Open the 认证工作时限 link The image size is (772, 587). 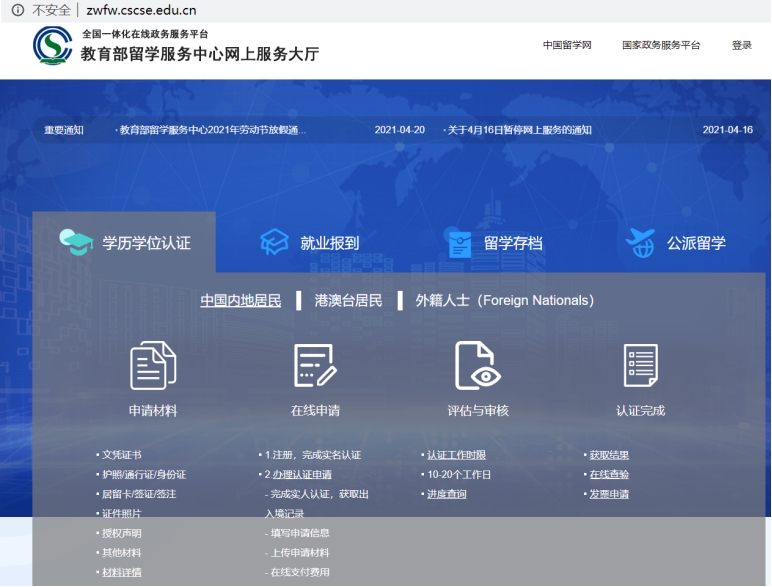(x=456, y=455)
